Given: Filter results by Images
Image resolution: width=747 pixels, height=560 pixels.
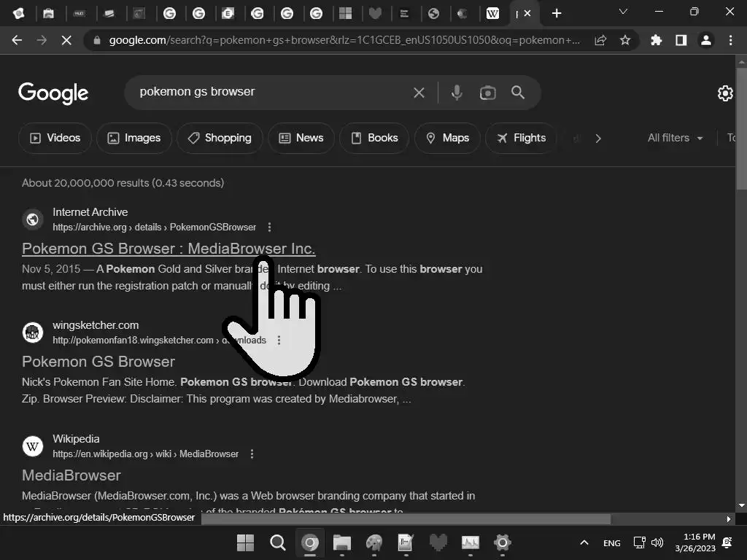Looking at the screenshot, I should pos(134,138).
